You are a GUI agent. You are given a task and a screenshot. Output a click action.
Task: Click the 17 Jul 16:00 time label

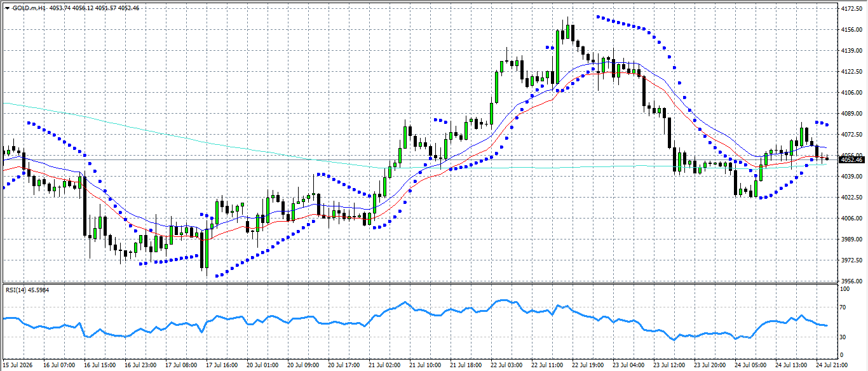click(x=222, y=366)
